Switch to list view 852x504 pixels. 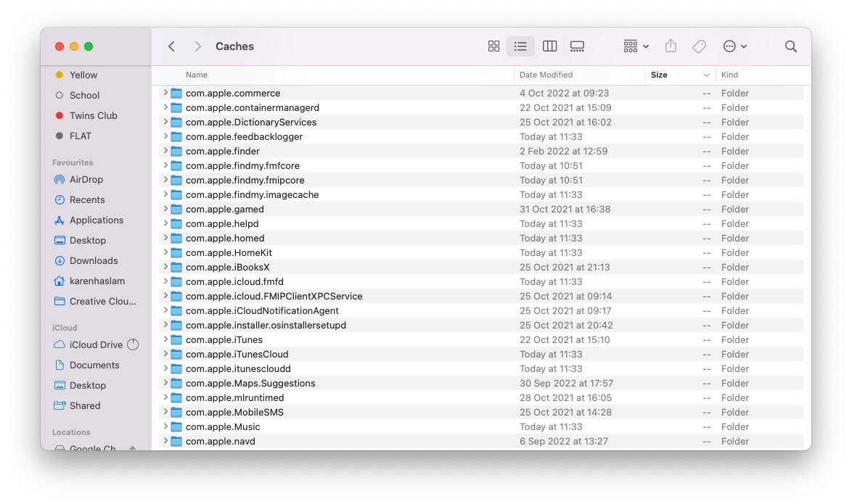click(x=520, y=46)
